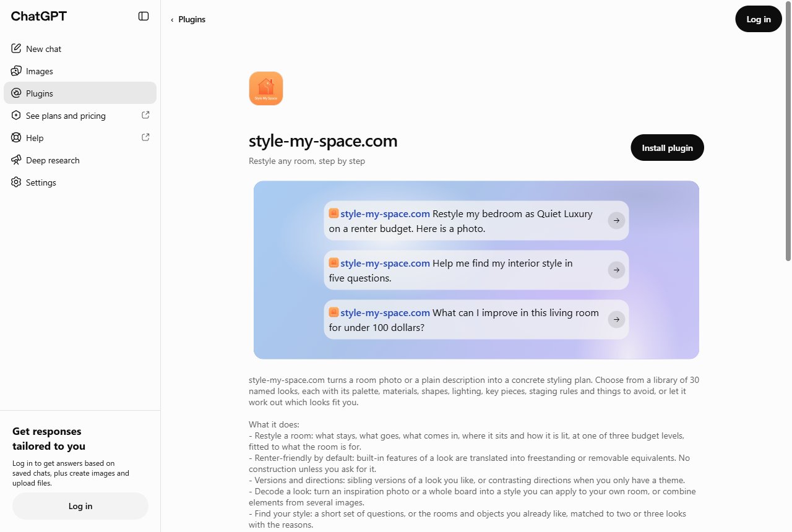Send the interior style five questions arrow

(616, 270)
